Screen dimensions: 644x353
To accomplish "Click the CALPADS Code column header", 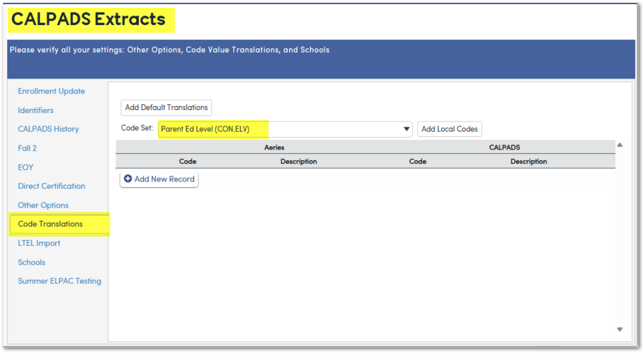I will [x=418, y=161].
